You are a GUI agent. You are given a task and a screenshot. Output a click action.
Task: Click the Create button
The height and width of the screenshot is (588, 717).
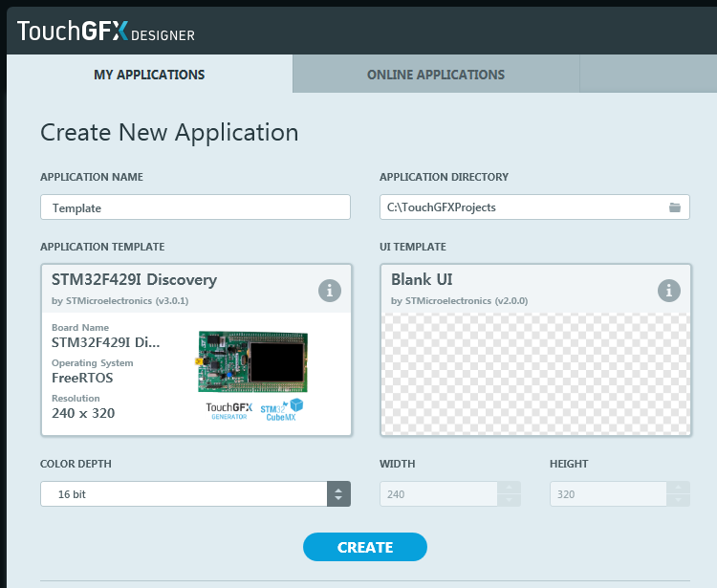point(365,547)
